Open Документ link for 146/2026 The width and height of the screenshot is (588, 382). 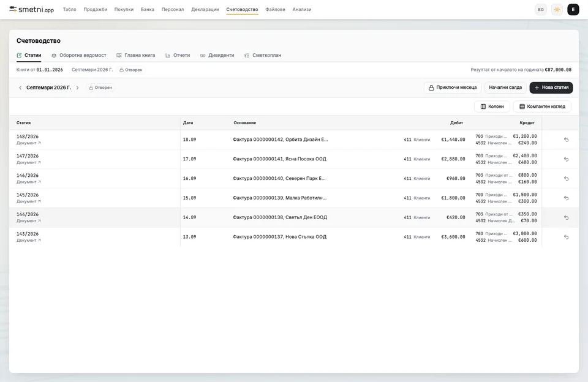click(x=29, y=182)
